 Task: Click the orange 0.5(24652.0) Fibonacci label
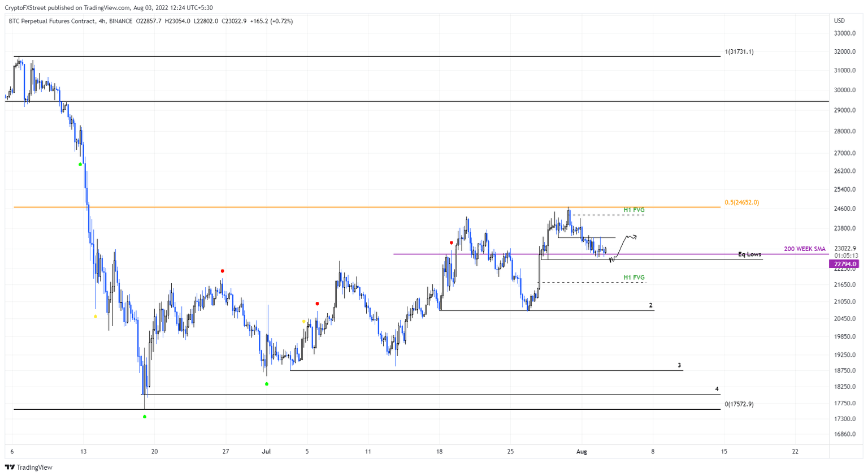coord(741,201)
